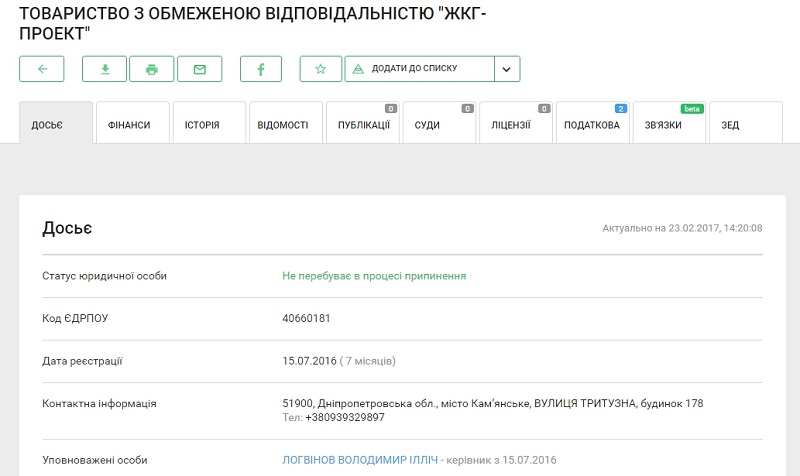Click the 'Статус юридичної особи' label
This screenshot has height=476, width=800.
(104, 276)
